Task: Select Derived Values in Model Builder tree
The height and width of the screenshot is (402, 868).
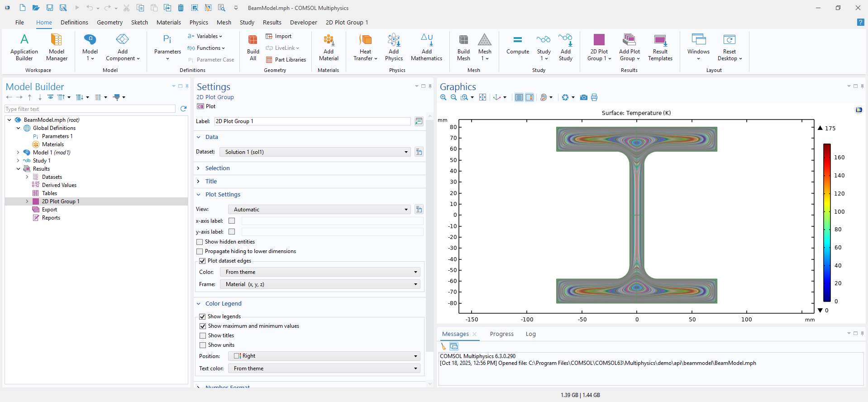Action: tap(59, 185)
